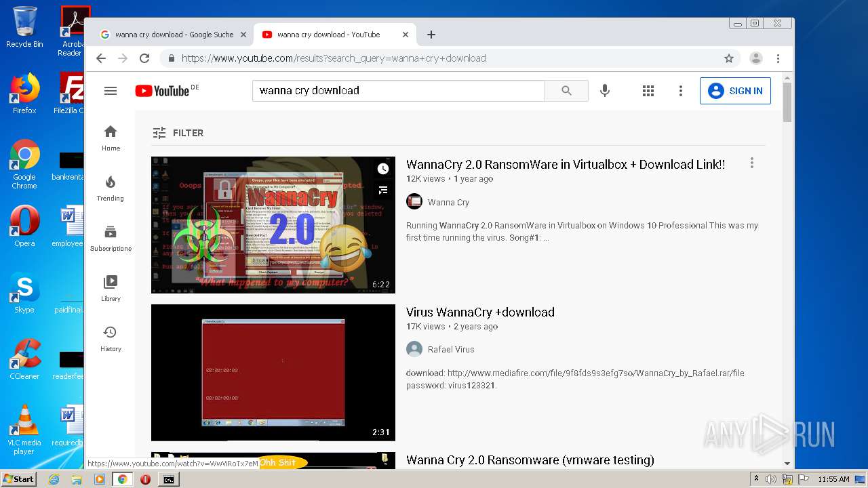Bookmark this page with star icon
The image size is (868, 488).
point(729,58)
